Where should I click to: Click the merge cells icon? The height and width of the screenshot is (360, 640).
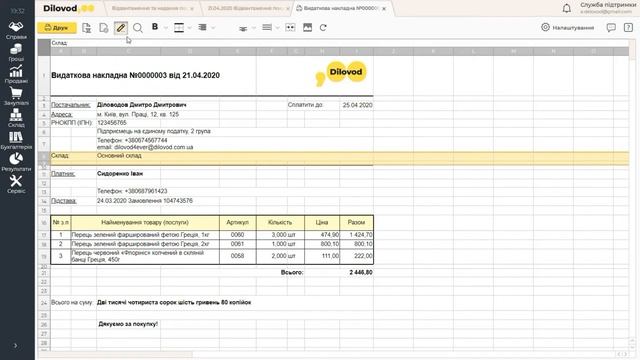click(x=290, y=27)
